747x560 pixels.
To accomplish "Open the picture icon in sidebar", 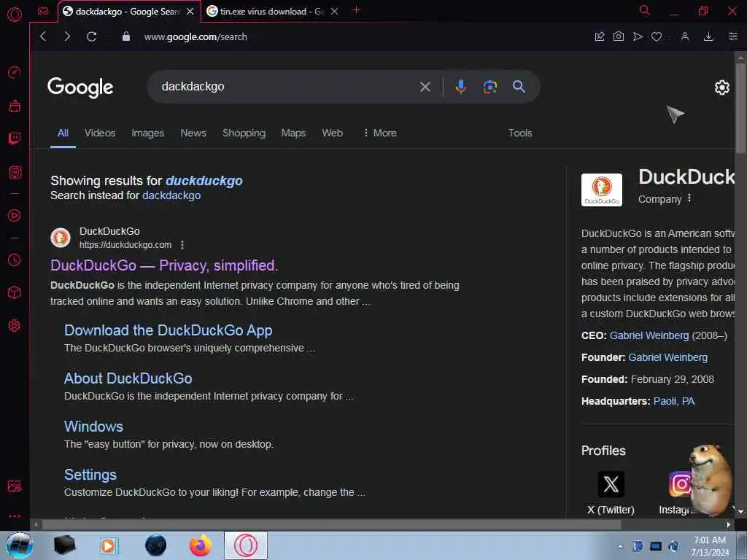I will point(15,486).
